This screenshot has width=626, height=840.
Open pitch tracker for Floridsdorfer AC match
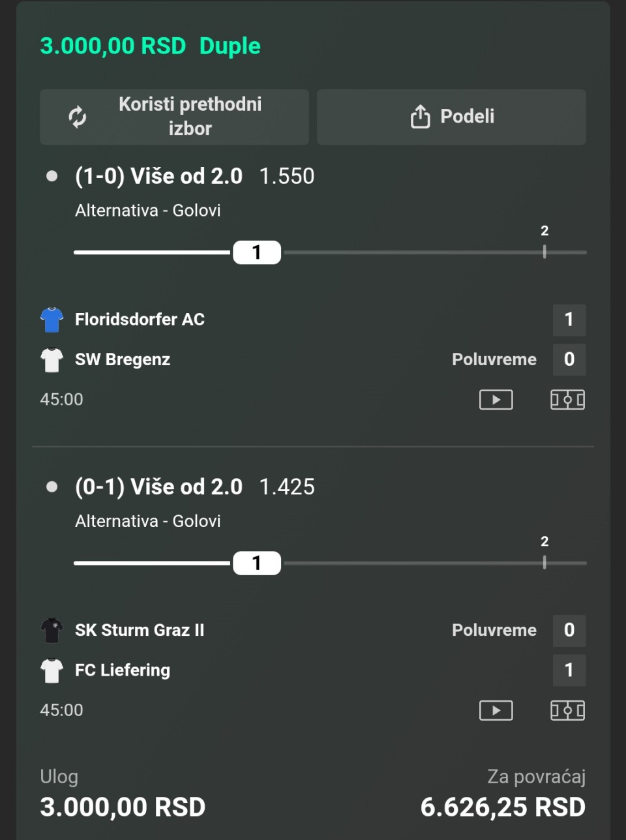point(567,400)
